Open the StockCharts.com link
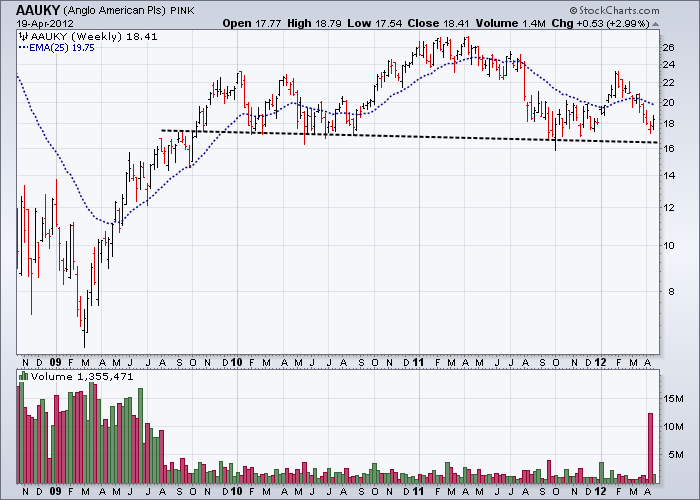The width and height of the screenshot is (700, 500). point(619,11)
